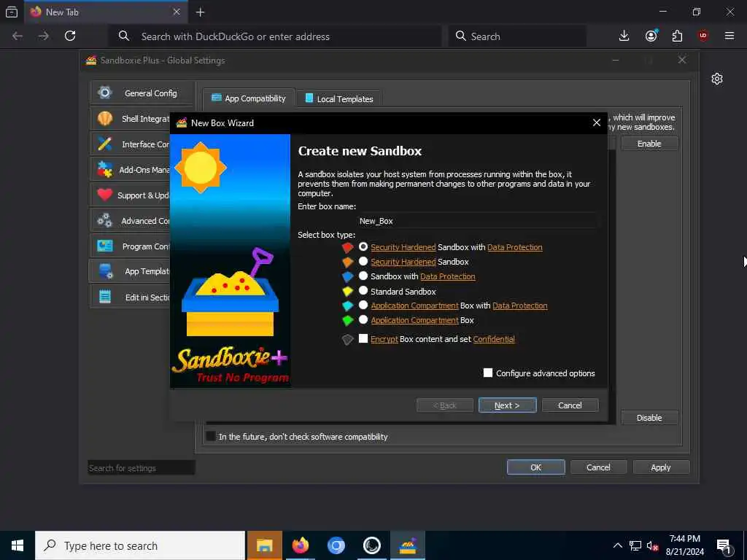Click the Firefox address bar
Viewport: 747px width, 560px height.
point(275,36)
